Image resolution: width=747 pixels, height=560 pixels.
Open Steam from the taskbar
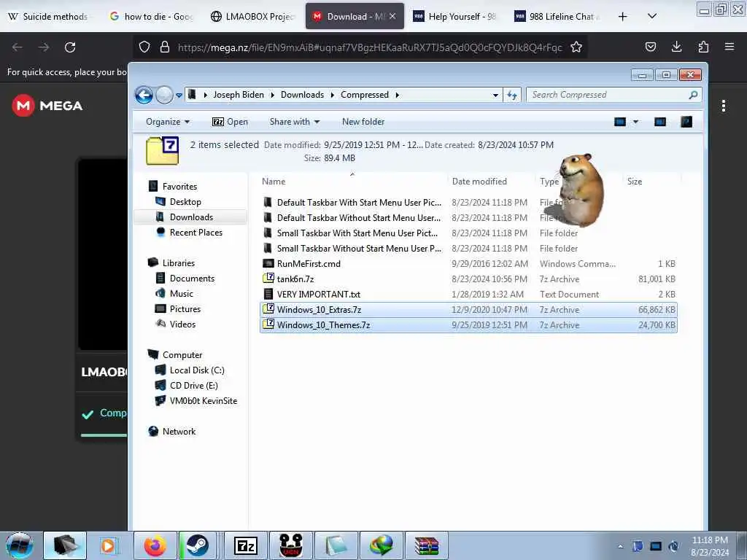click(197, 545)
